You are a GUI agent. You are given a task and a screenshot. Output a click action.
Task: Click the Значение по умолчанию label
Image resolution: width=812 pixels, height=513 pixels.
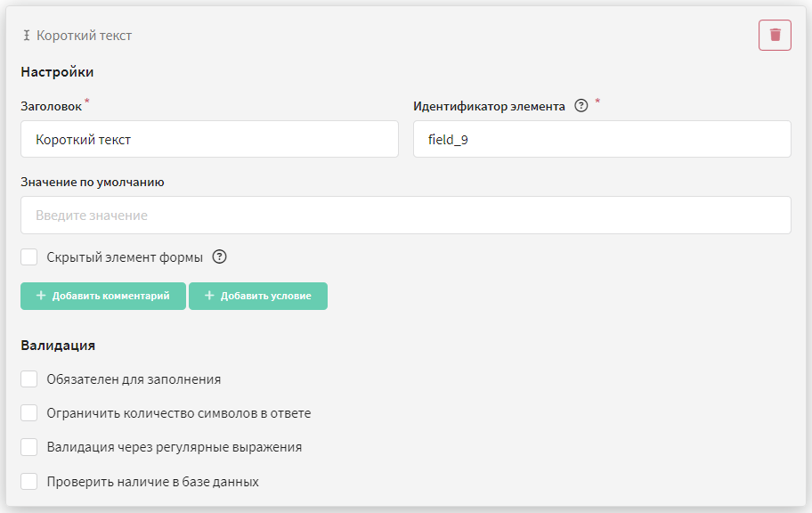(x=93, y=182)
